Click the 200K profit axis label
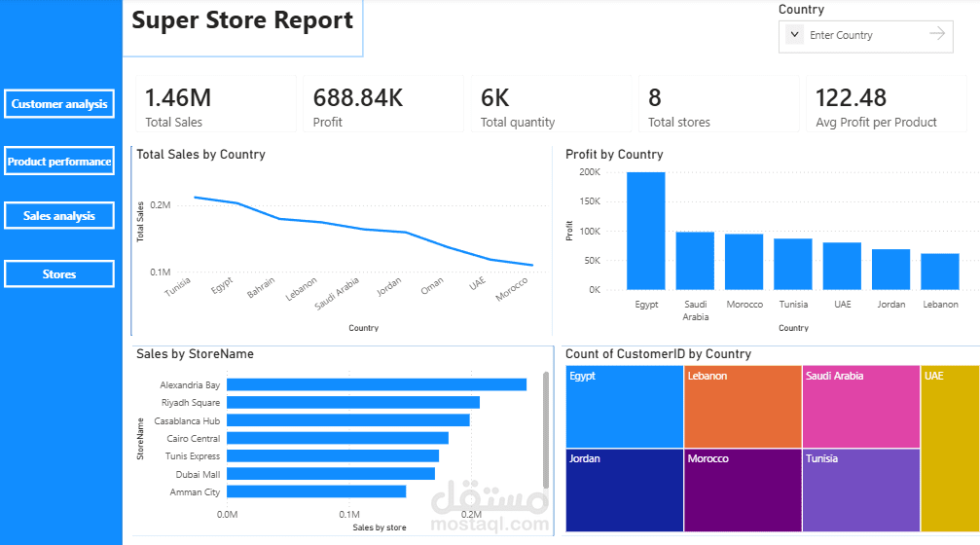The height and width of the screenshot is (545, 980). click(x=590, y=172)
